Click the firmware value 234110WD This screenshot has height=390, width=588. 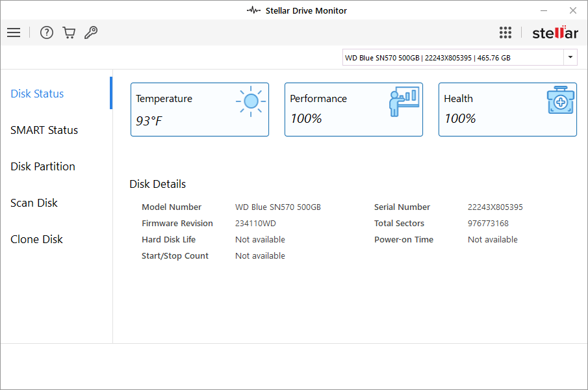pos(255,223)
